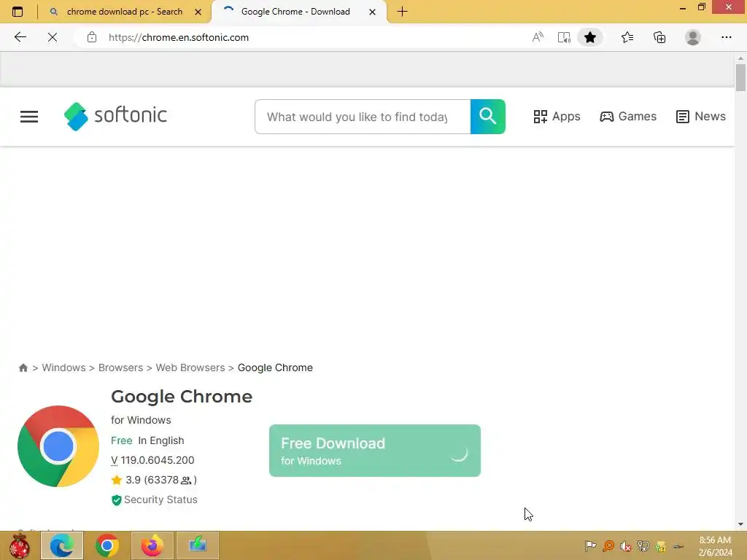Click the address bar URL
The width and height of the screenshot is (747, 560).
[179, 38]
